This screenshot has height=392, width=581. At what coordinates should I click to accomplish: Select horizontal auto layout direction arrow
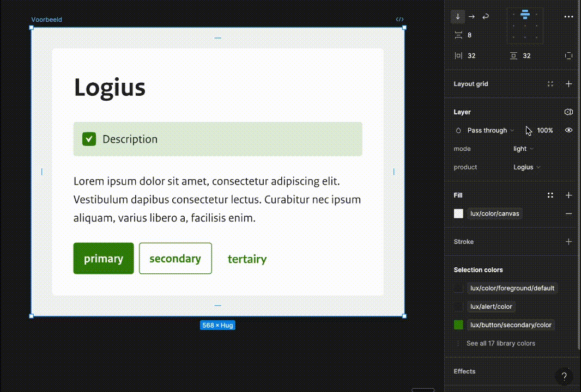(x=471, y=17)
